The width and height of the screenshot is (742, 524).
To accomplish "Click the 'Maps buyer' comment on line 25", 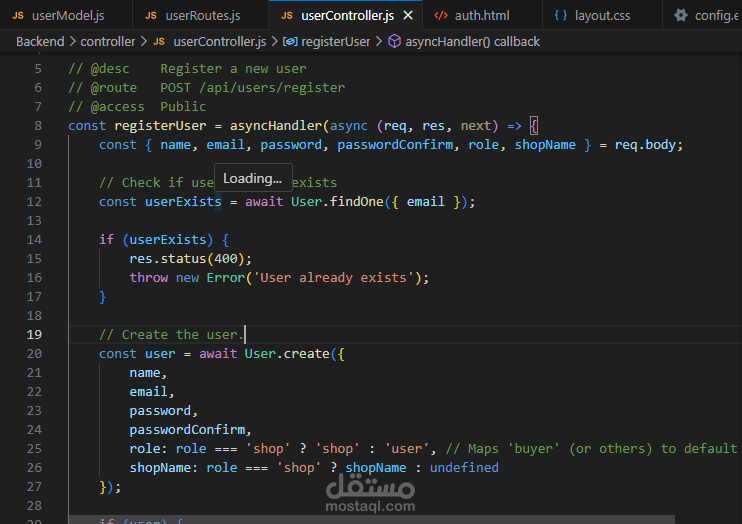I will click(x=592, y=449).
